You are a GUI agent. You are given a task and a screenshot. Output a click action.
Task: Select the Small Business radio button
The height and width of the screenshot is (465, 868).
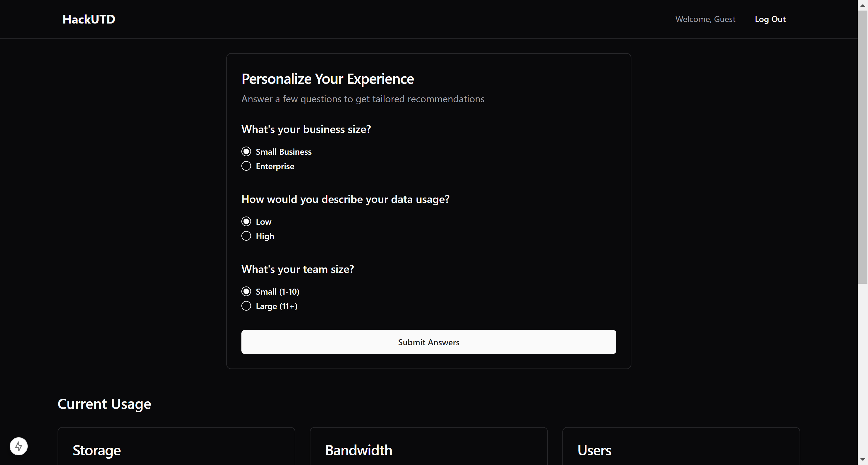246,152
